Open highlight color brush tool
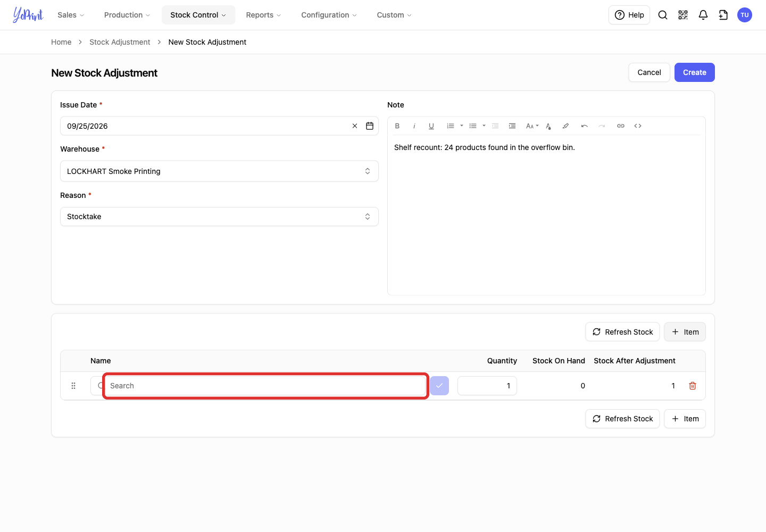The width and height of the screenshot is (766, 532). [x=565, y=126]
